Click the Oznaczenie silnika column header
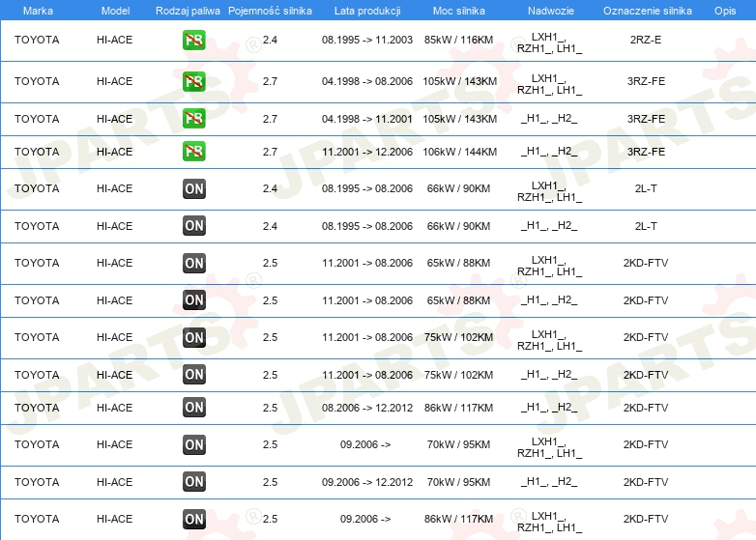Screen dimensions: 756x540 [648, 11]
